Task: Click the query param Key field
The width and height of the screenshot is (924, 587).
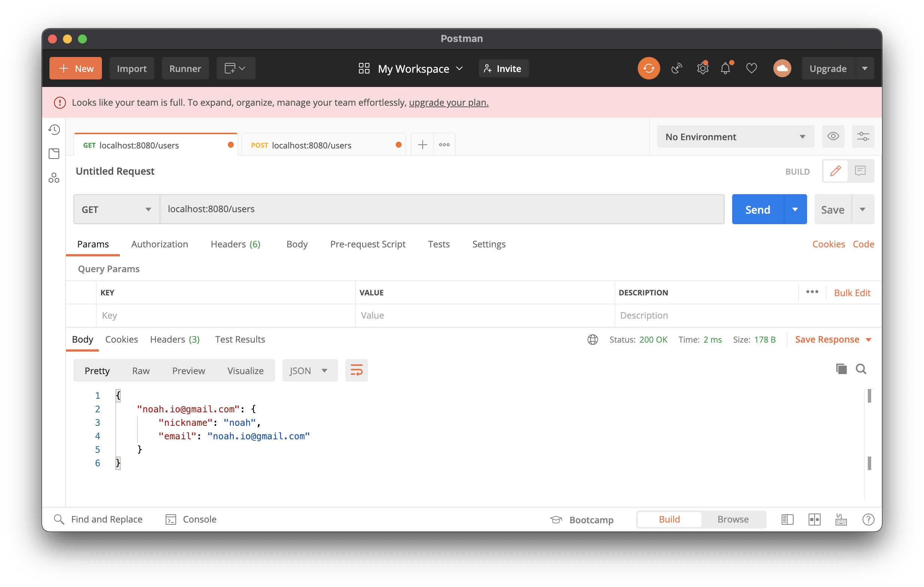Action: click(x=226, y=315)
